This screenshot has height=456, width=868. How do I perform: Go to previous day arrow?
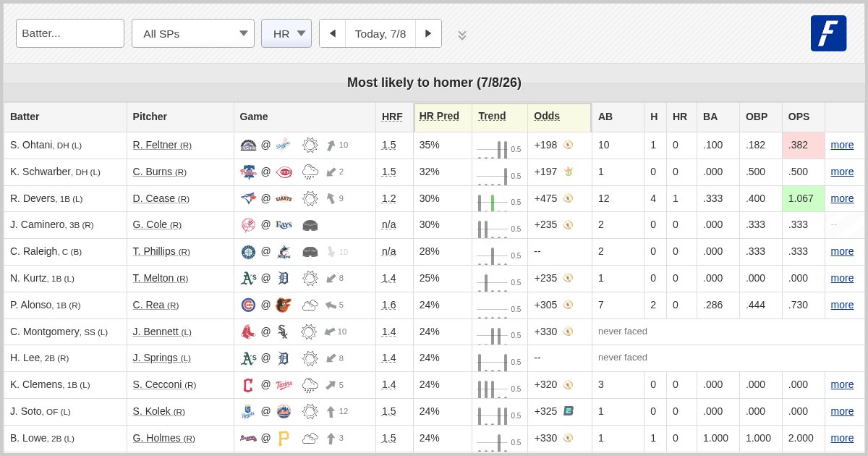pyautogui.click(x=333, y=33)
